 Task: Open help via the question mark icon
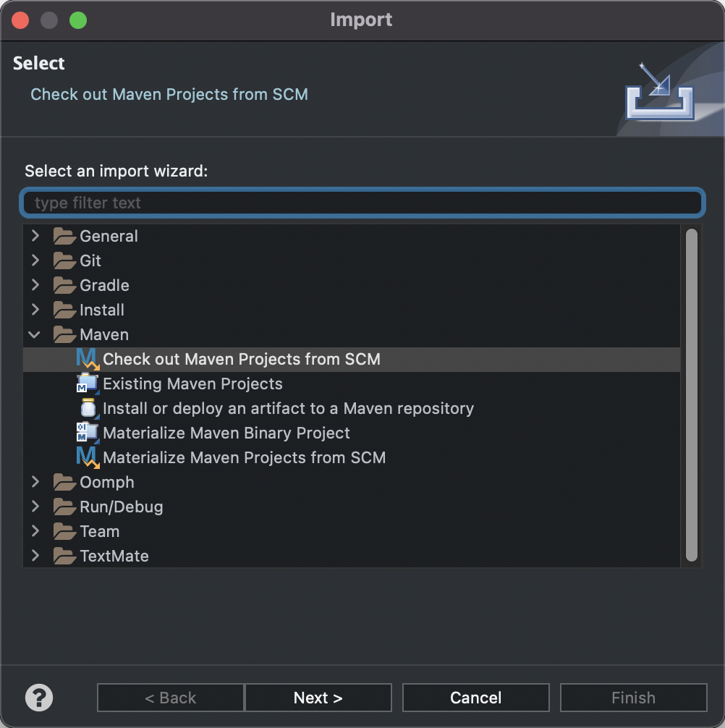39,698
